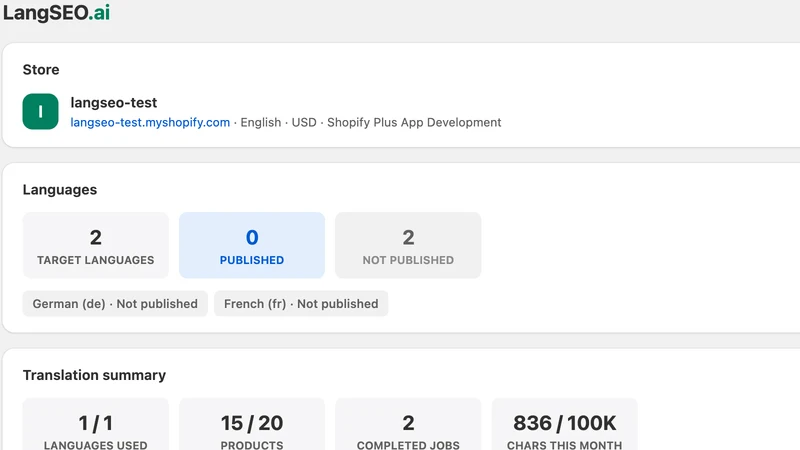Open the langseo-test.myshopify.com link
The height and width of the screenshot is (450, 800).
(150, 122)
